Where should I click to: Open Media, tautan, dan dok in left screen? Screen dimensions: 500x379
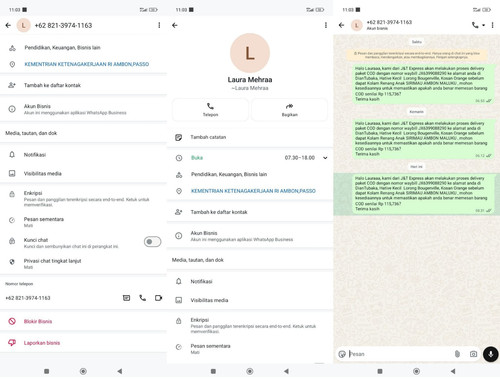pyautogui.click(x=83, y=133)
